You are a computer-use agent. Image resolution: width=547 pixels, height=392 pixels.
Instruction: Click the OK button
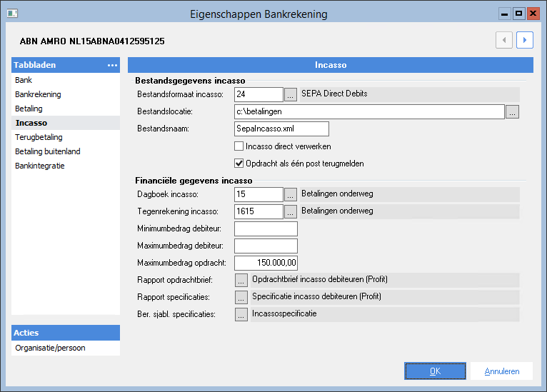pos(435,371)
